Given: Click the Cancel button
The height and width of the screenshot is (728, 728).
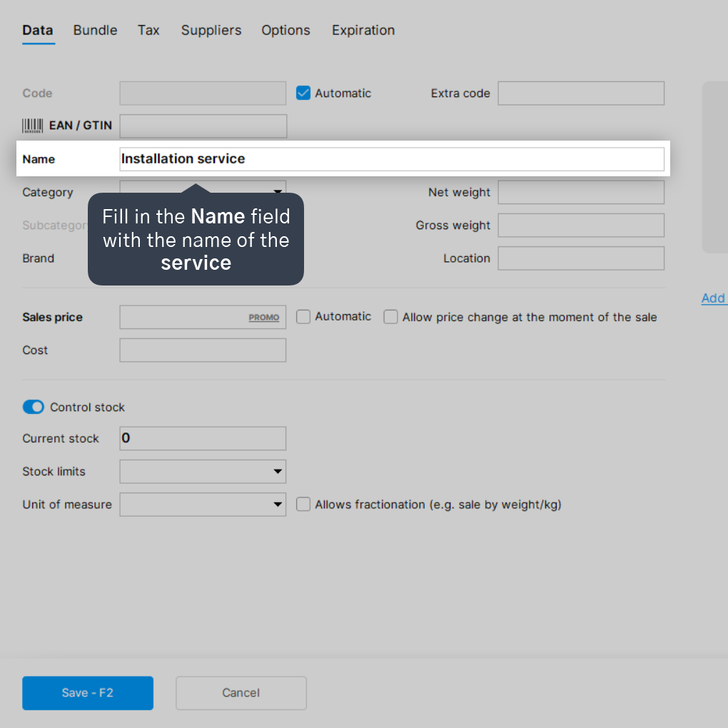Looking at the screenshot, I should click(241, 693).
